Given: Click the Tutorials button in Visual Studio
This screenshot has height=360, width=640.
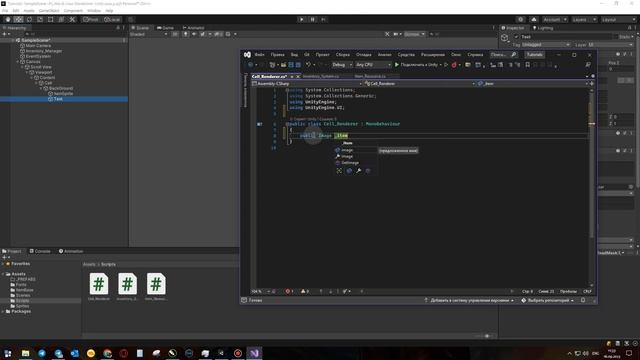Looking at the screenshot, I should (x=534, y=55).
